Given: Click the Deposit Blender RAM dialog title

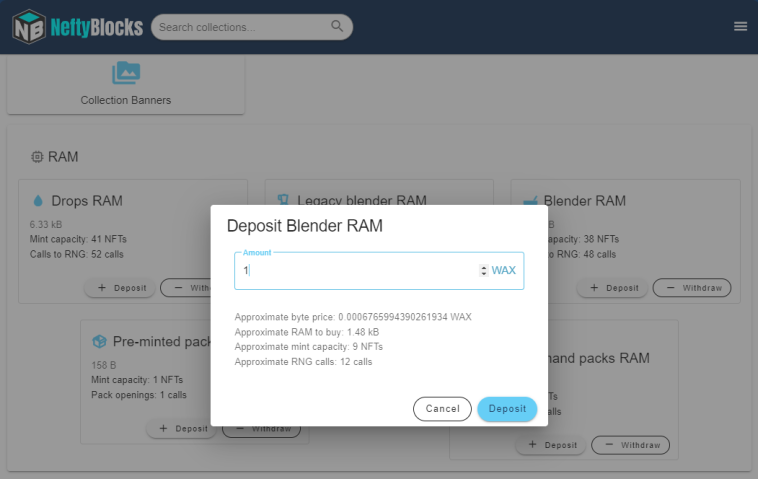Looking at the screenshot, I should click(305, 226).
